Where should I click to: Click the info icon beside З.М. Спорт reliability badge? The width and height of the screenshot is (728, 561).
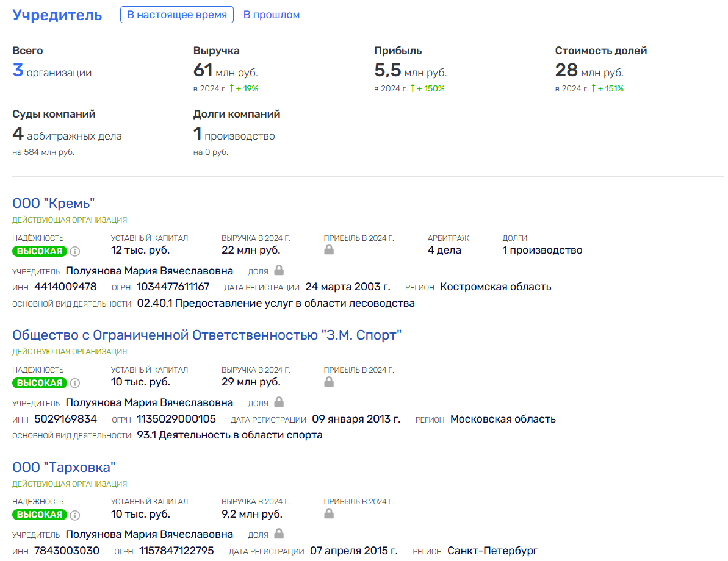coord(75,383)
